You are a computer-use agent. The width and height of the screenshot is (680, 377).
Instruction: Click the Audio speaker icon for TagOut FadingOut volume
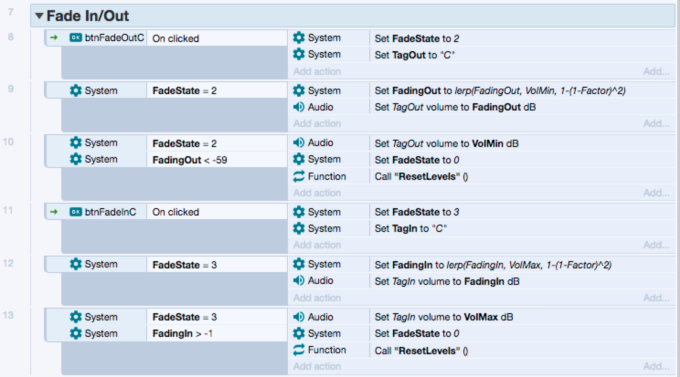(x=298, y=107)
